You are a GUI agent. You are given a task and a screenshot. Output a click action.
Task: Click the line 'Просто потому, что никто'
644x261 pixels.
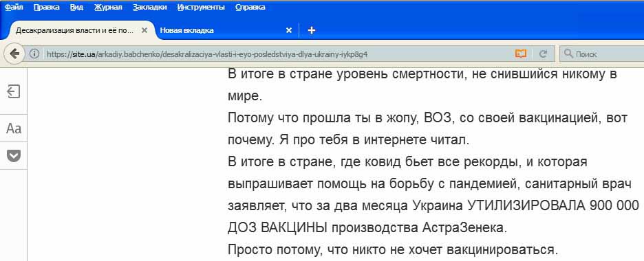(394, 249)
